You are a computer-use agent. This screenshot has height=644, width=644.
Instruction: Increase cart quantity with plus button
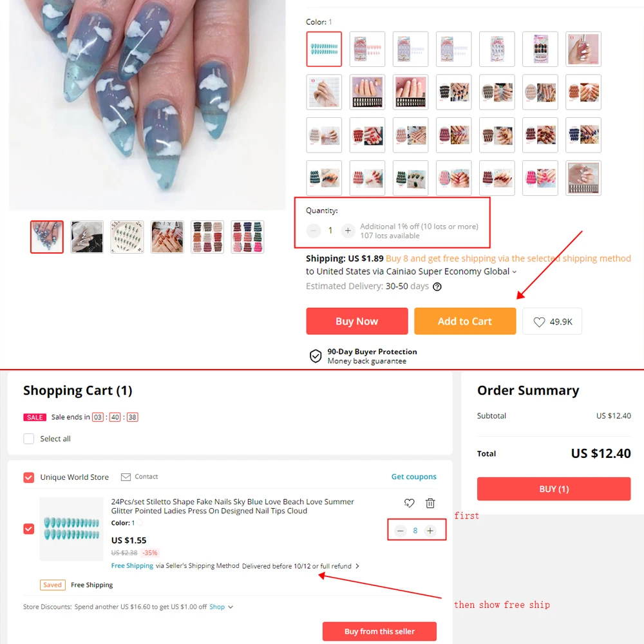[430, 531]
